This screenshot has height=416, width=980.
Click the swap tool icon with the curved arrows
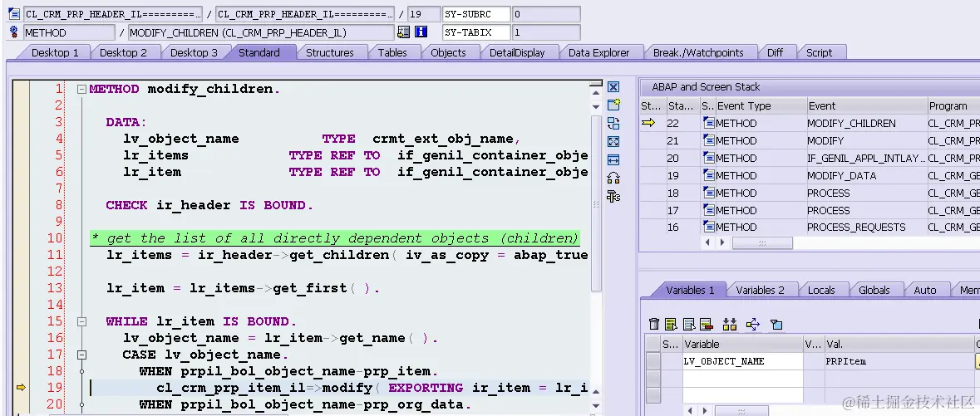(613, 123)
